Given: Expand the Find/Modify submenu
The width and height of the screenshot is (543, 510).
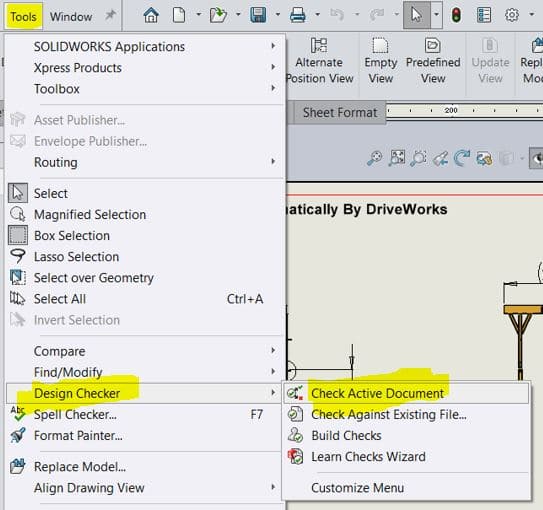Looking at the screenshot, I should [145, 372].
